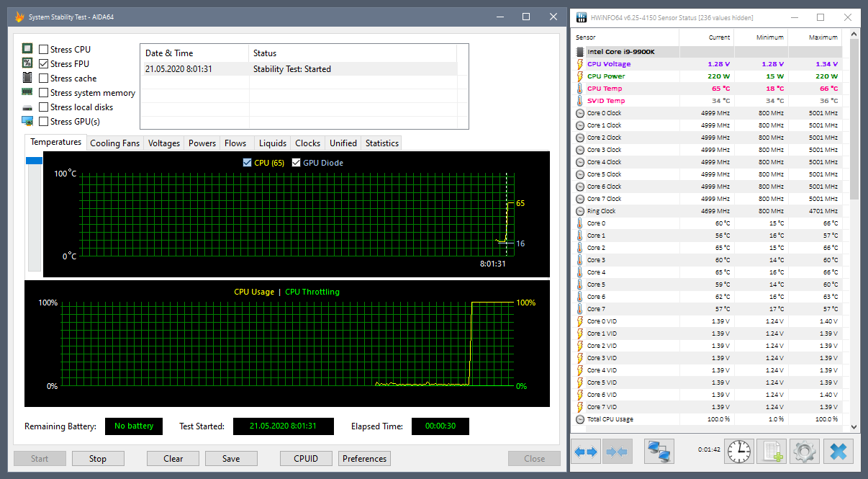
Task: Enable the Stress GPU(s) checkbox
Action: click(x=44, y=122)
